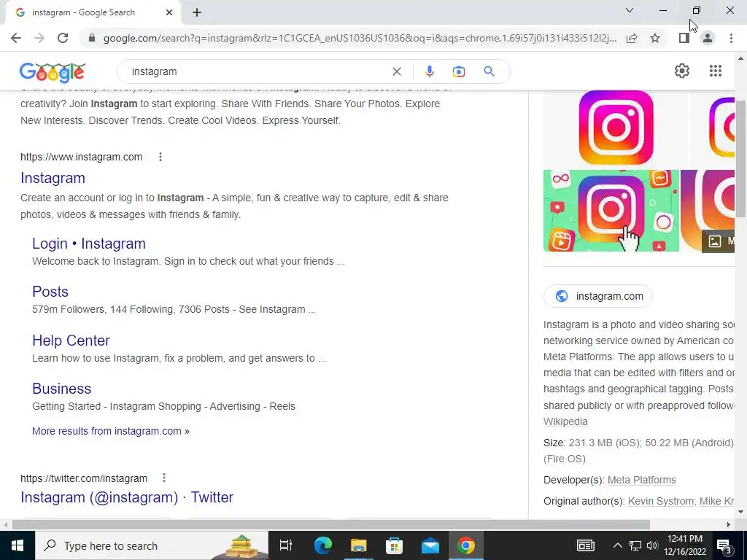
Task: Submit search with magnifier icon
Action: tap(489, 71)
